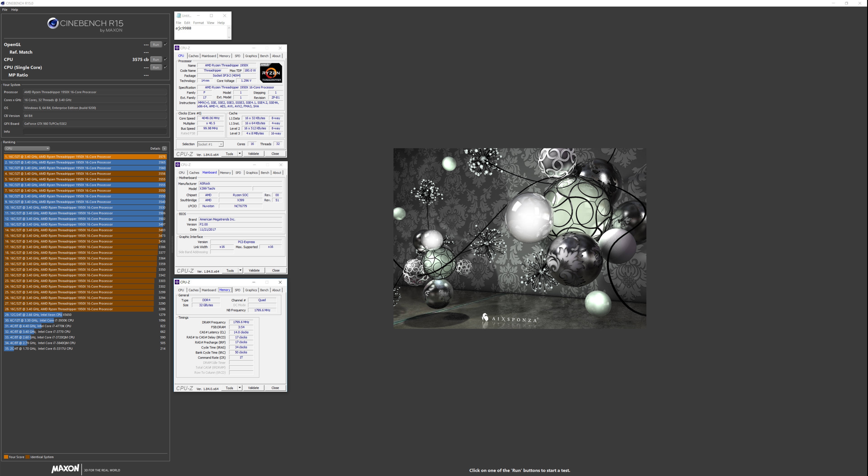Open Bench tab in top CPU-Z window
Screen dimensions: 868x476
pyautogui.click(x=264, y=56)
